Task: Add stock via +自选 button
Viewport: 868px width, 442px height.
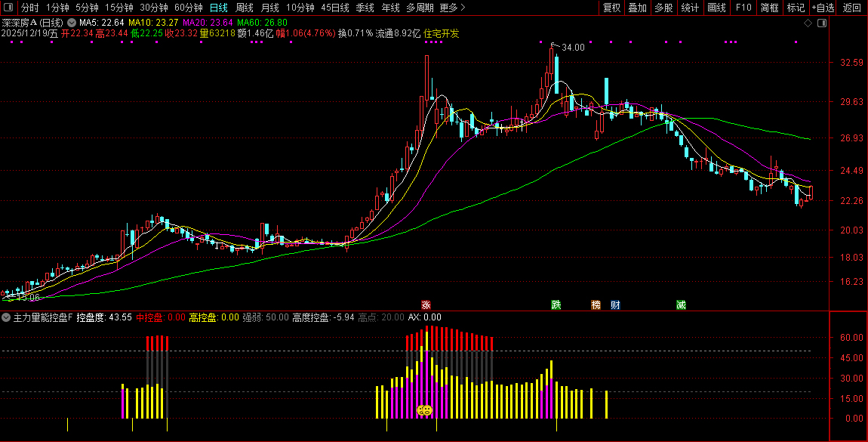Action: tap(823, 8)
